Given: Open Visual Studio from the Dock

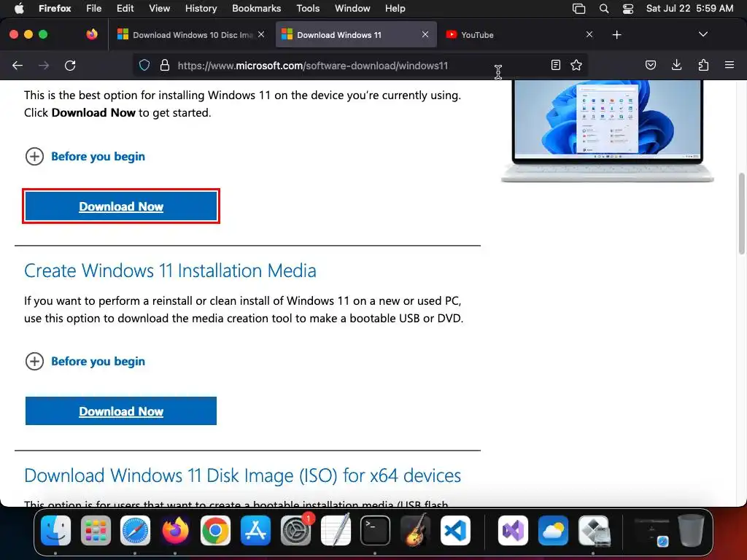Looking at the screenshot, I should (513, 530).
